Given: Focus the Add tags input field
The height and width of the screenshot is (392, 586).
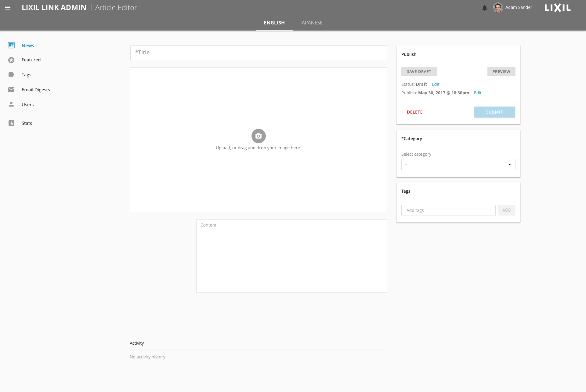Looking at the screenshot, I should [x=448, y=210].
